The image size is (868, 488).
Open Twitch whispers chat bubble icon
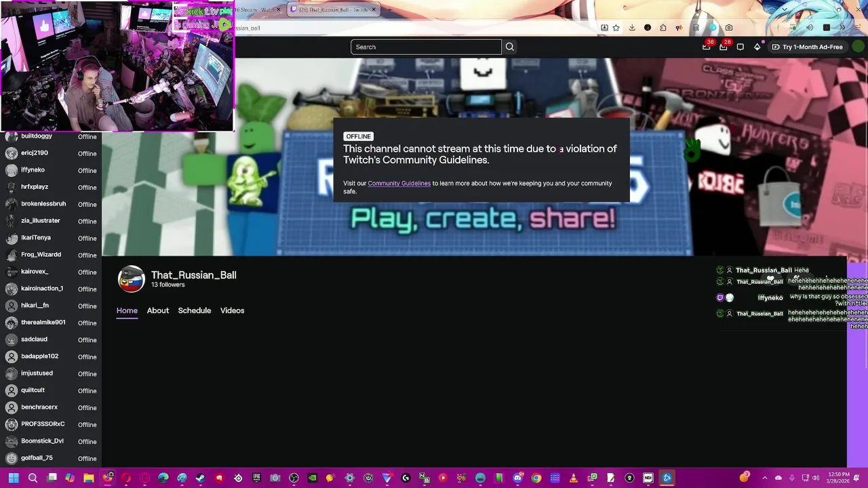coord(741,47)
